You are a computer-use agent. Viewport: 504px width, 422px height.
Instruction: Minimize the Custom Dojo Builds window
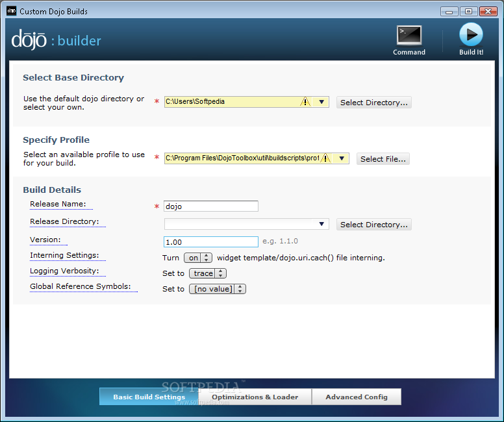449,12
